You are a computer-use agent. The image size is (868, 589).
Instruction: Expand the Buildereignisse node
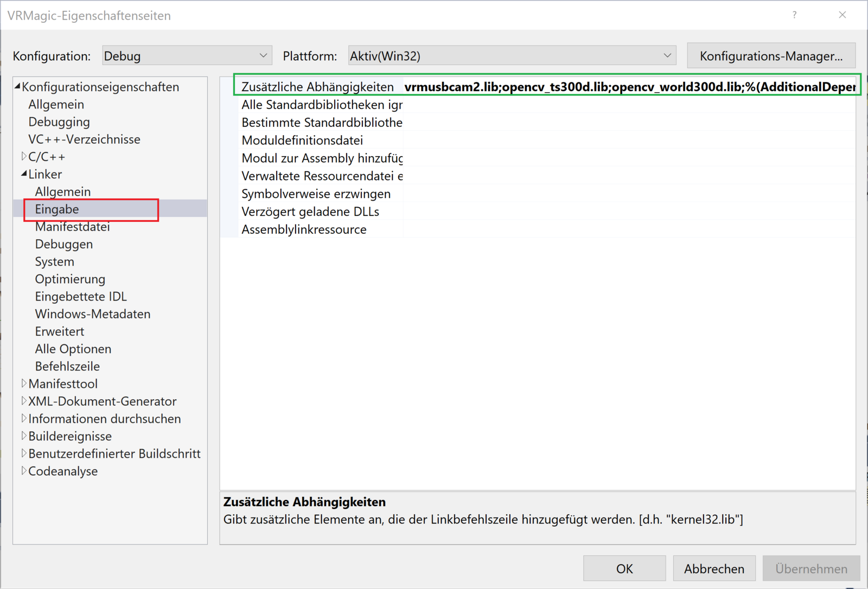24,436
